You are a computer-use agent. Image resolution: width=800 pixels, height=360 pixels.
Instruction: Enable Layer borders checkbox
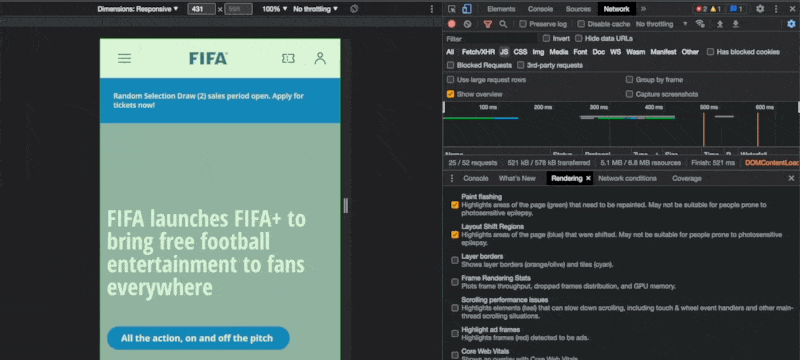pos(455,261)
